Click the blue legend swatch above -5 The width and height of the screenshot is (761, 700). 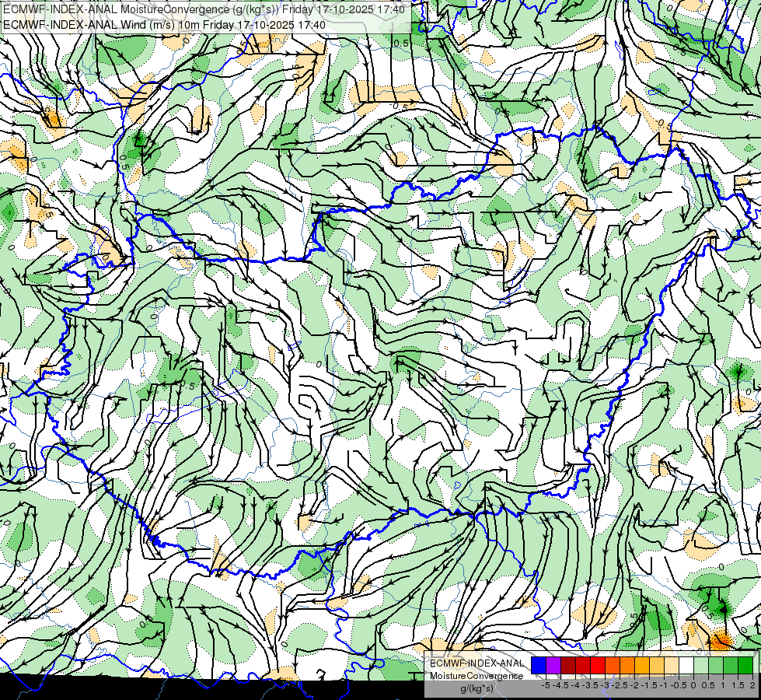539,666
